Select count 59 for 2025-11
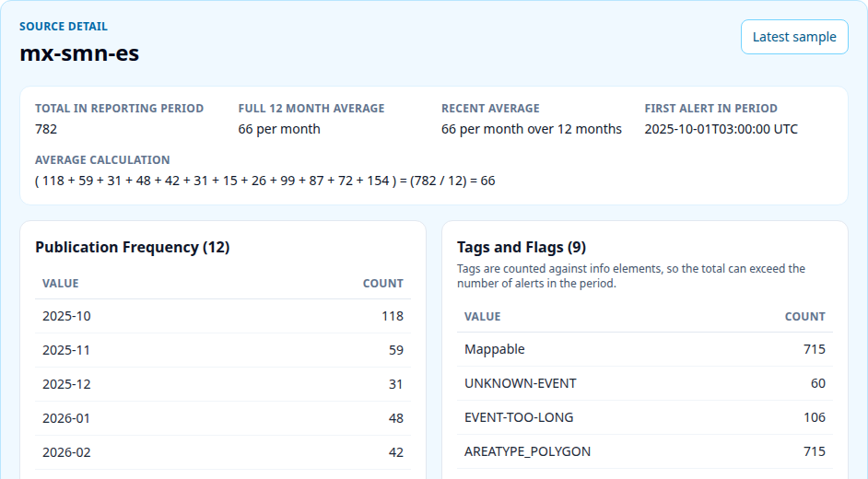This screenshot has width=868, height=479. pos(396,350)
